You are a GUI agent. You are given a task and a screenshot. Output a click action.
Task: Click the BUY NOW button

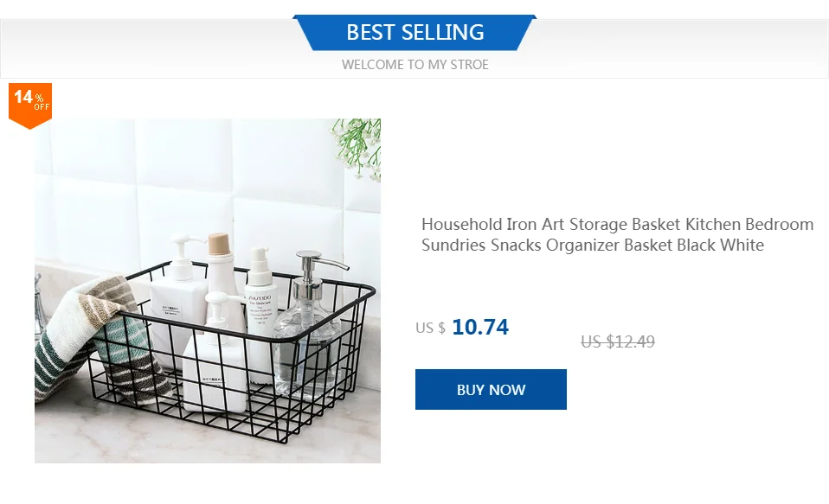pos(491,390)
